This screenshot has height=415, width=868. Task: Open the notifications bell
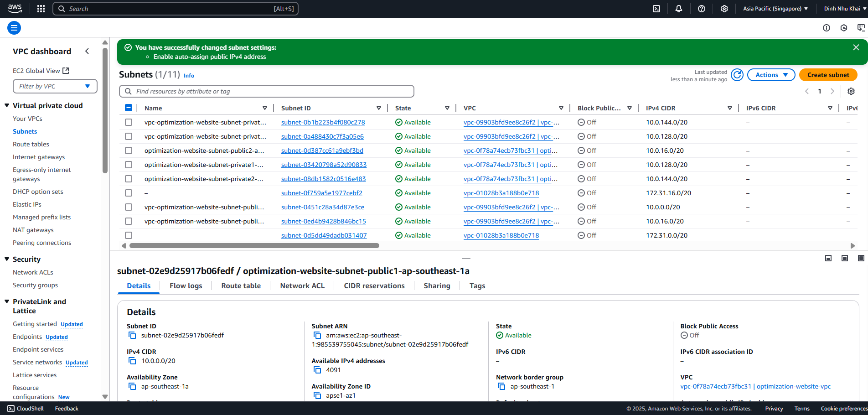[x=679, y=9]
